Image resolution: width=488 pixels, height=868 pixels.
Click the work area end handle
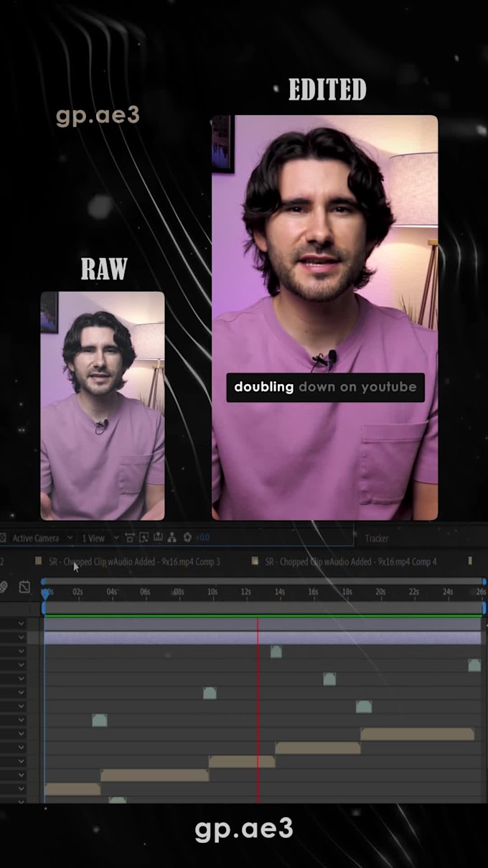484,608
